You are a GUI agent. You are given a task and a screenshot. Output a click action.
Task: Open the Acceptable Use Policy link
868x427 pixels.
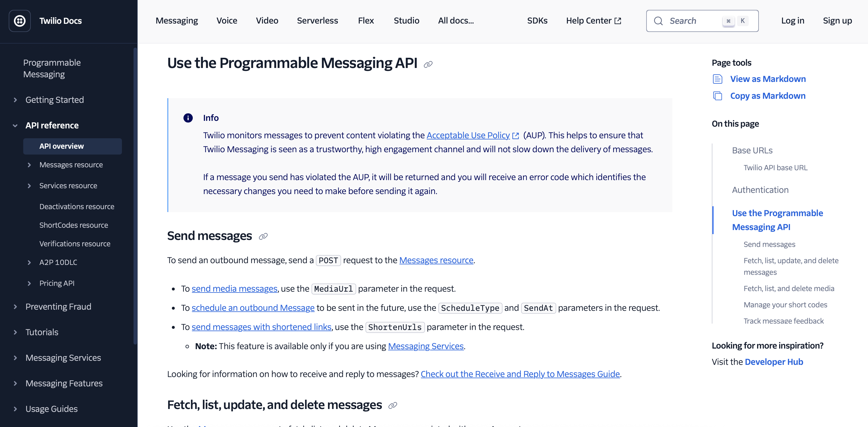tap(468, 135)
